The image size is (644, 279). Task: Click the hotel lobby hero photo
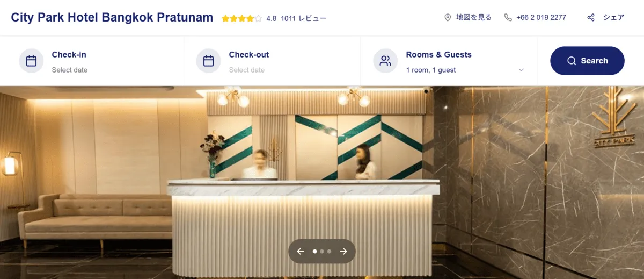coord(322,183)
